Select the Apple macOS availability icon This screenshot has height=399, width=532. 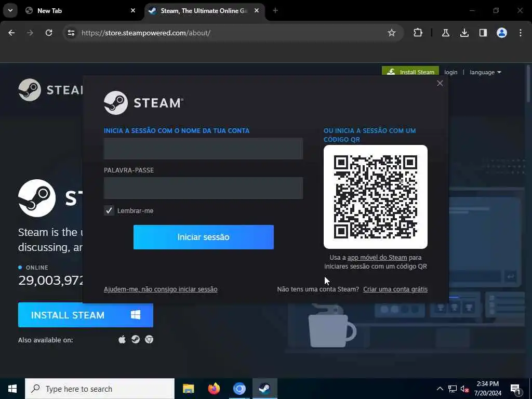click(122, 339)
